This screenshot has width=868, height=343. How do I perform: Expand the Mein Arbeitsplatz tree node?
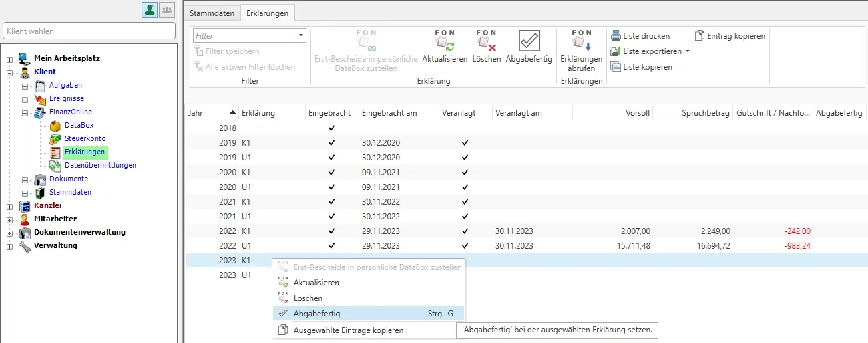9,59
